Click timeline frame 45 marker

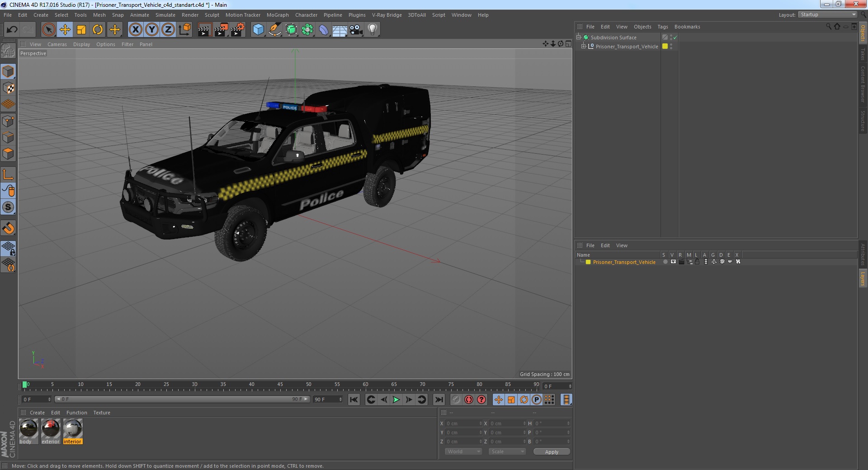click(x=280, y=385)
